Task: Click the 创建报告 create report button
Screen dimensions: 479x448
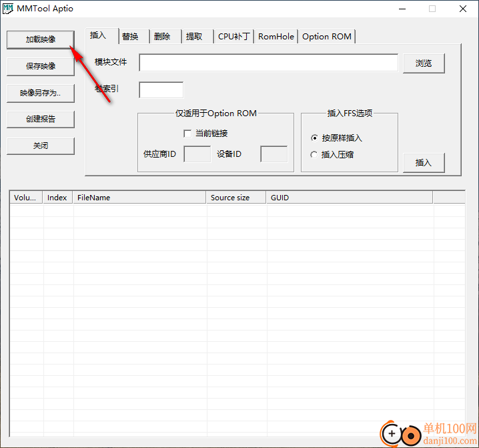Action: (40, 119)
